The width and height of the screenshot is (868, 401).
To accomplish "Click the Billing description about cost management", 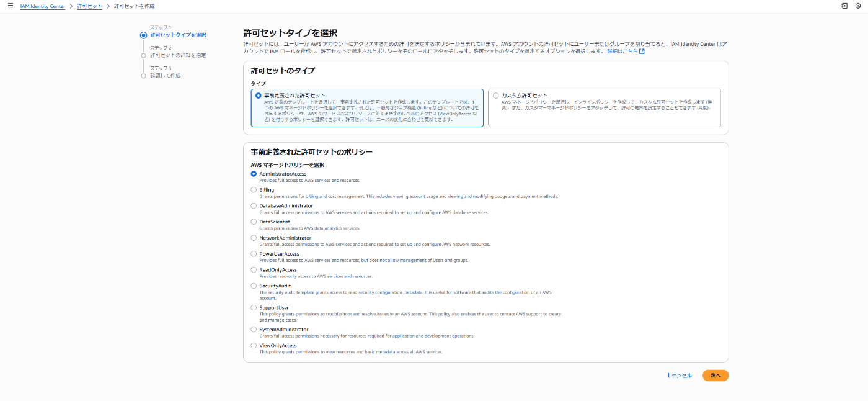I will [409, 196].
